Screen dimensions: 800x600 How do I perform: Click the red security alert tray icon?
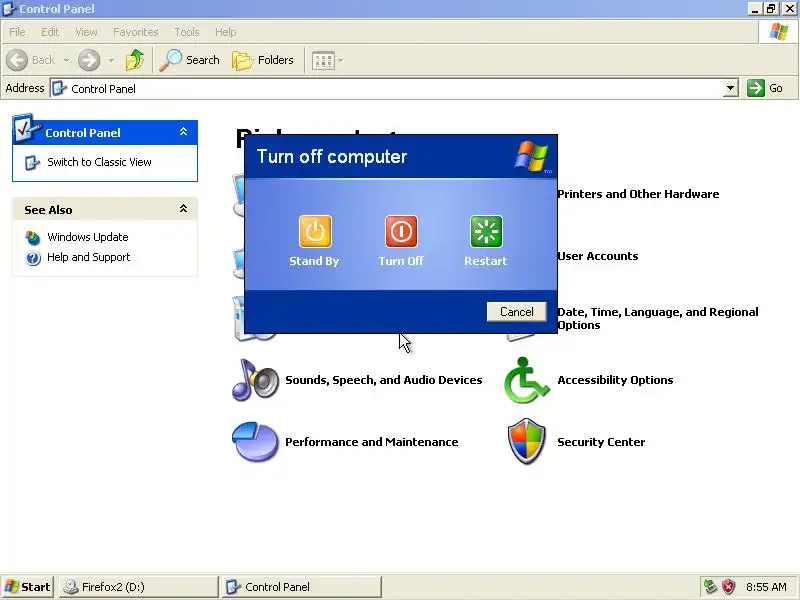tap(729, 587)
